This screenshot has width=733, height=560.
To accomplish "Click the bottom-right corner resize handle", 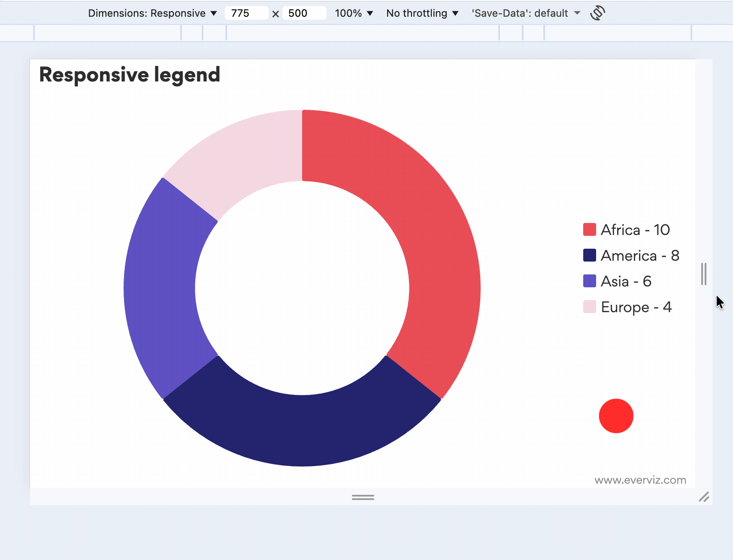I will (x=704, y=497).
